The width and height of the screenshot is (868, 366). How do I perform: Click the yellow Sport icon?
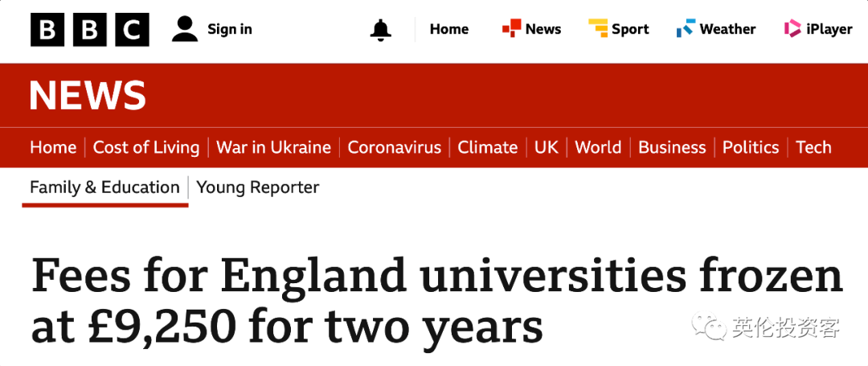click(598, 28)
